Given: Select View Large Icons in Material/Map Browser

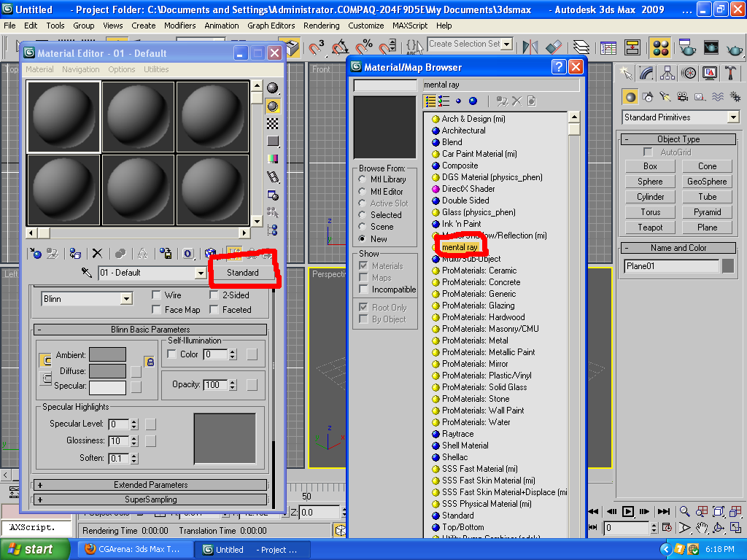Looking at the screenshot, I should point(473,101).
